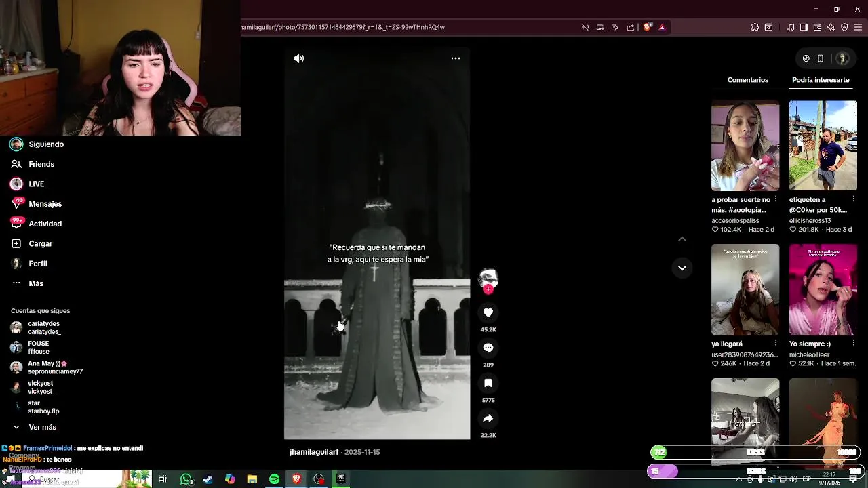Open the 'Yo siempre :)' video thumbnail
868x488 pixels.
(x=823, y=290)
